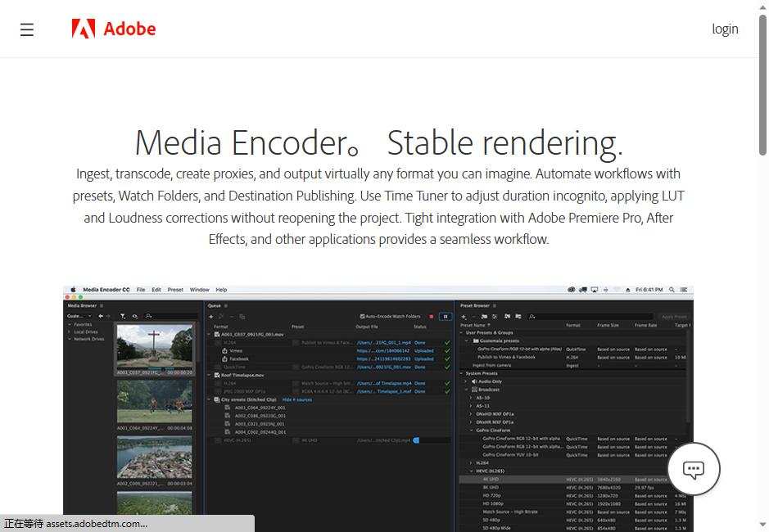
Task: Click the red stop queue icon
Action: (432, 316)
